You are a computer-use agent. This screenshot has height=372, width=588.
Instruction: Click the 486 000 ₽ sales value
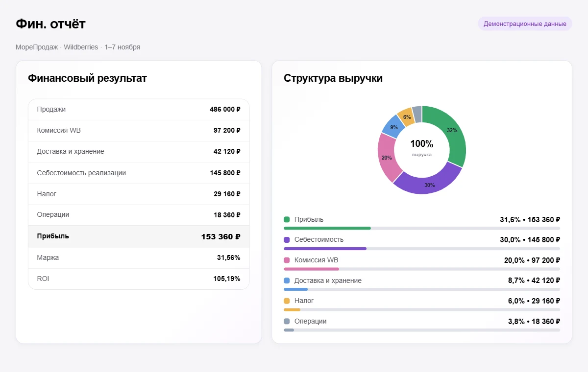(x=225, y=109)
